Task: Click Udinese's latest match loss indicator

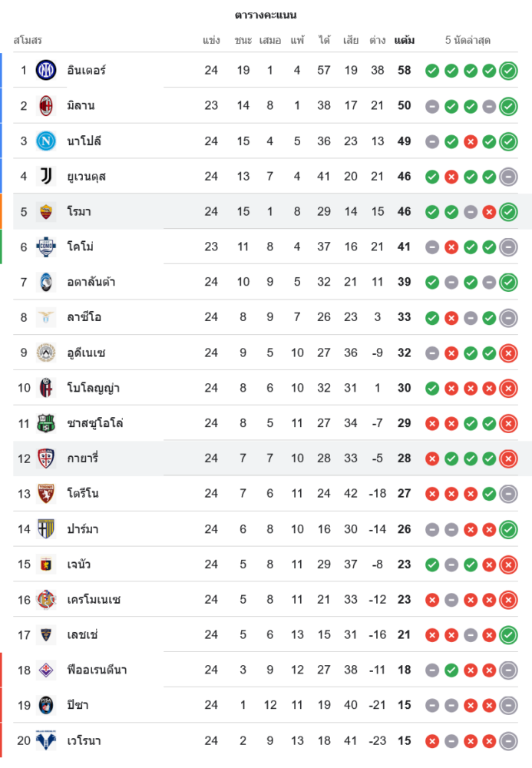Action: click(x=508, y=353)
